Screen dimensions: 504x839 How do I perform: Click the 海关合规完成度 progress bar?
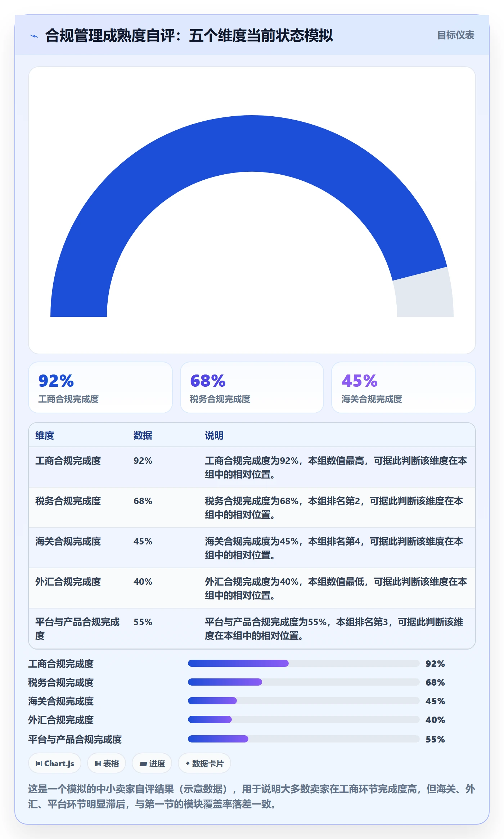coord(304,701)
